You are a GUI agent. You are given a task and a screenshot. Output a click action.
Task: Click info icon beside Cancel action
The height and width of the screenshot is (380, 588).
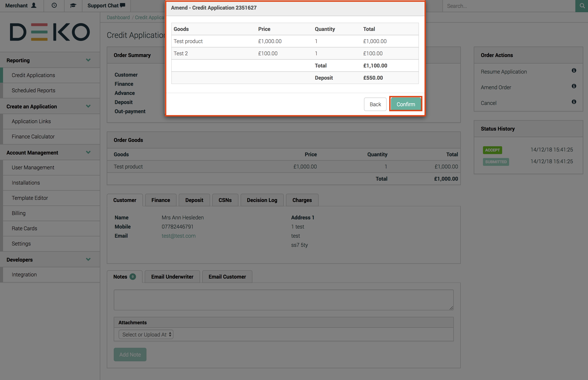tap(574, 102)
